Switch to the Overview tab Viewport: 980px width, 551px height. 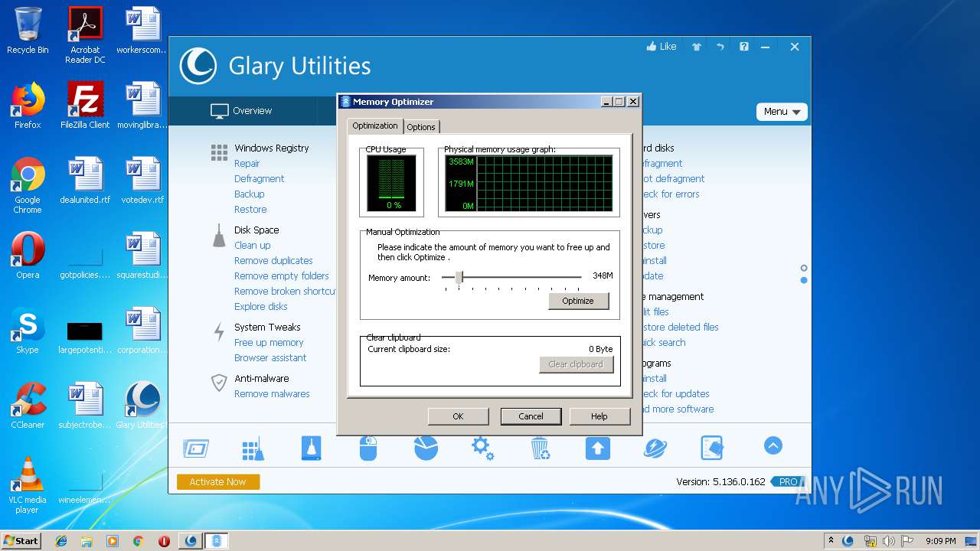(241, 111)
